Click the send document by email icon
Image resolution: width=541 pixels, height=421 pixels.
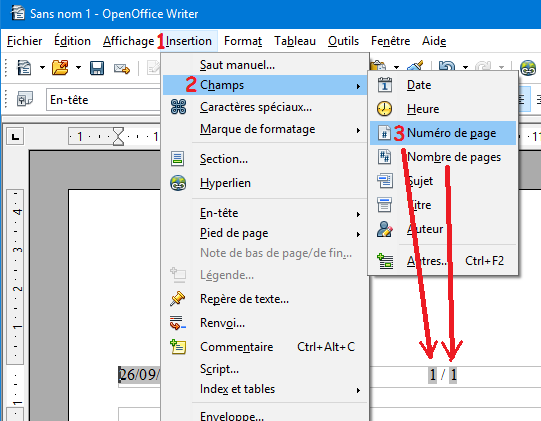tap(121, 69)
